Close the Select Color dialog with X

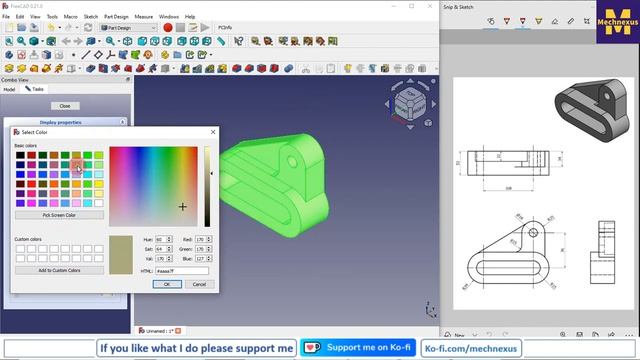[x=213, y=132]
